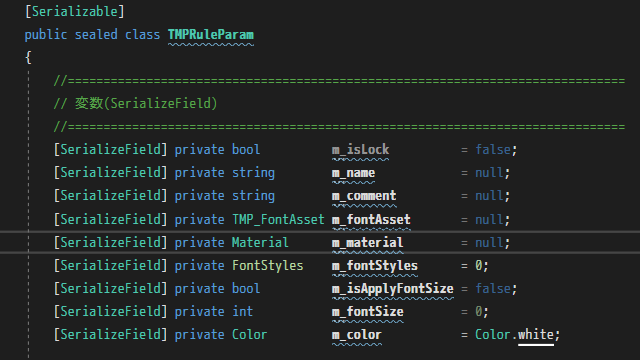Click [SerializeField] attribute on m_fontSize line
The image size is (640, 360).
[110, 312]
